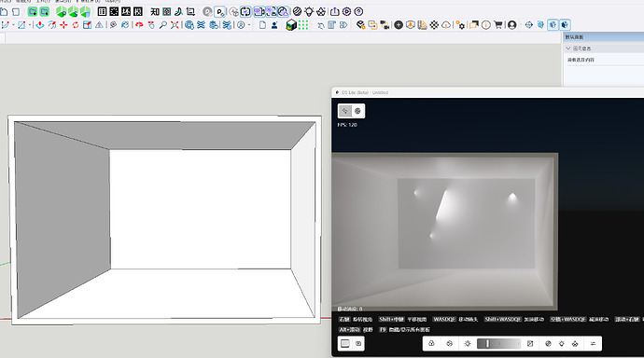Click the green cube icon with letter S
Screen dimensions: 644x358
(x=74, y=11)
